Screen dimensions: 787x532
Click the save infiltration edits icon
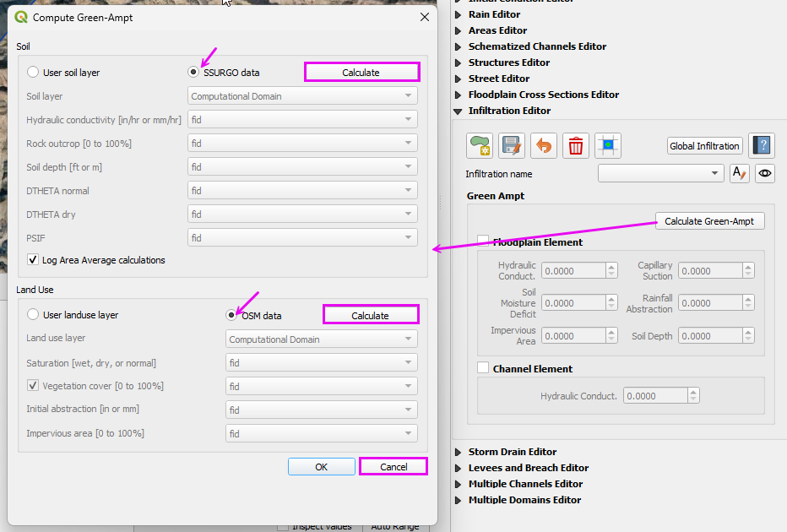512,145
